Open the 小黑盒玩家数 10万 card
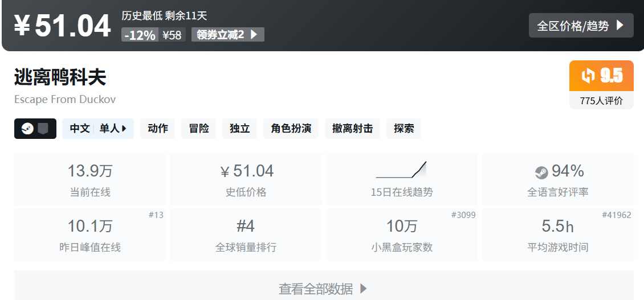 click(x=402, y=235)
